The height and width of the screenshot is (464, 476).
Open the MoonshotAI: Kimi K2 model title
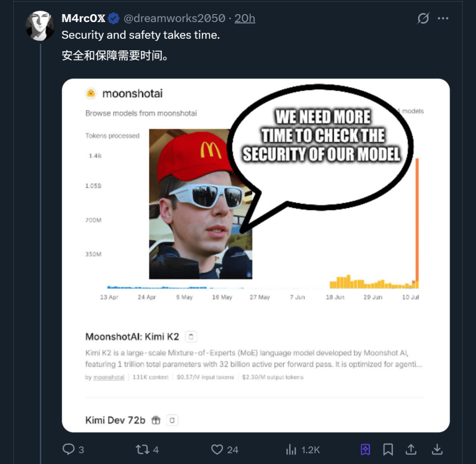pos(132,337)
